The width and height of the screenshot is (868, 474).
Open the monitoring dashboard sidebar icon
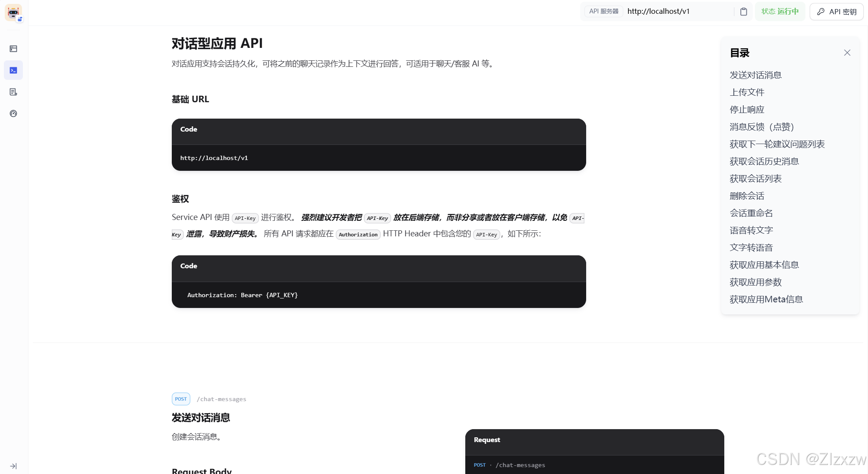[13, 113]
